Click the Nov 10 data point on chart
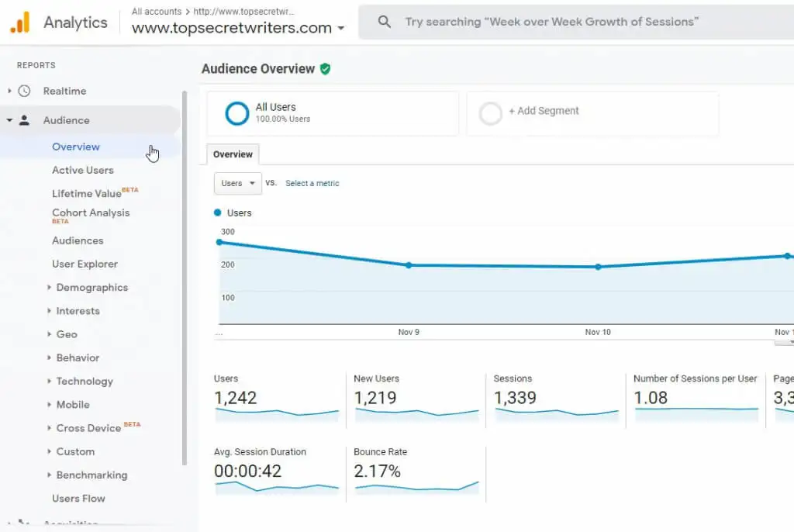The width and height of the screenshot is (794, 532). [598, 267]
